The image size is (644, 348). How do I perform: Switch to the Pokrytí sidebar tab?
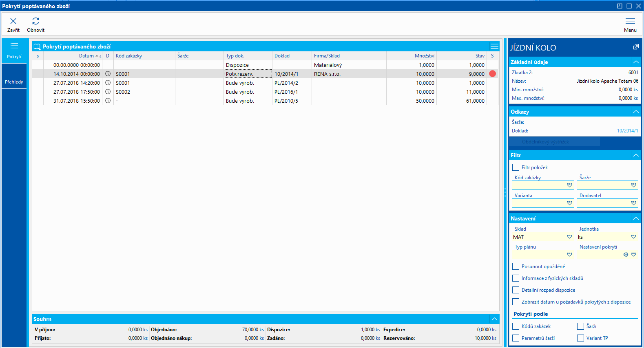(x=14, y=51)
